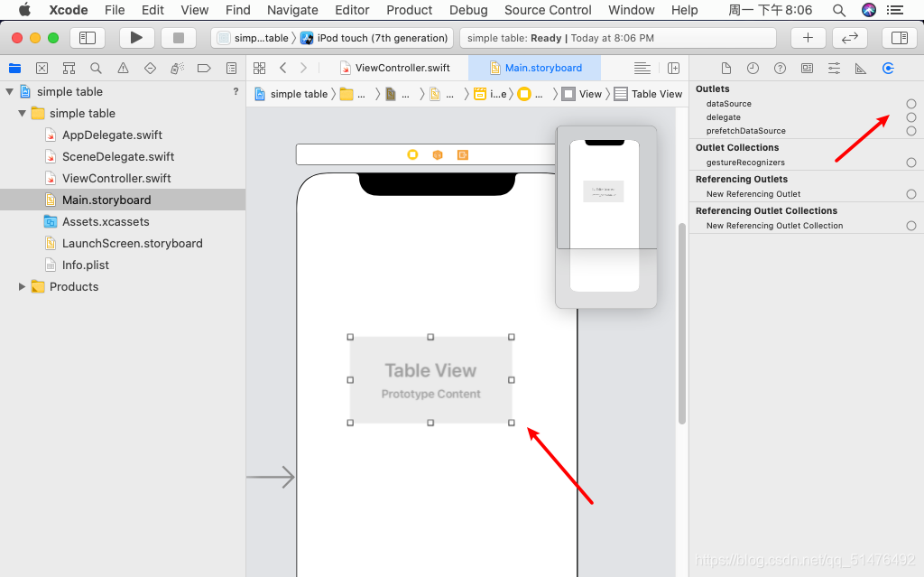Click the gestureRecognizers connection circle

coord(911,163)
